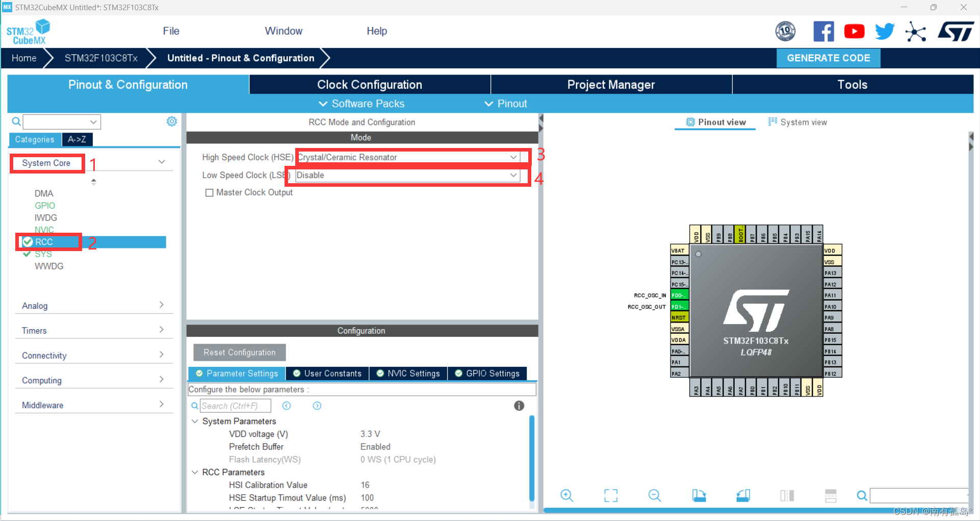Image resolution: width=980 pixels, height=521 pixels.
Task: Switch to the Tools tab
Action: pos(853,85)
